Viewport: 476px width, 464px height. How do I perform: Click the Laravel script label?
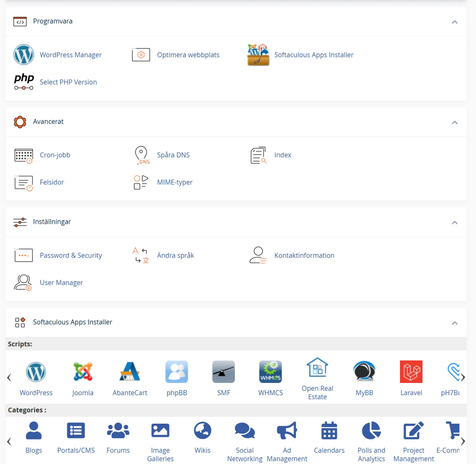coord(411,393)
